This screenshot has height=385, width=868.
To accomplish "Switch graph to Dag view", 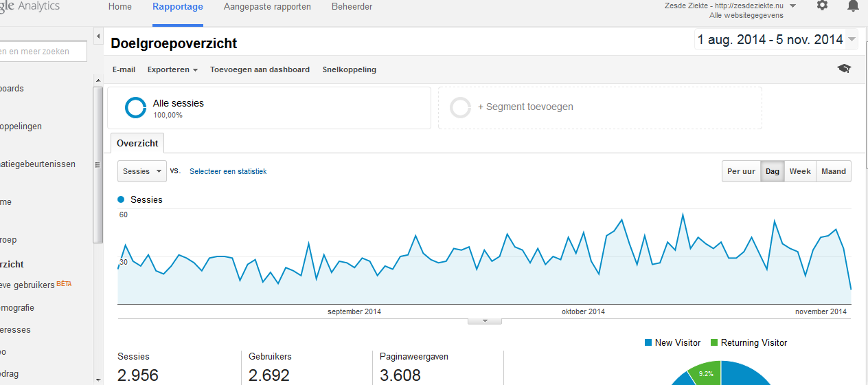I will (773, 171).
